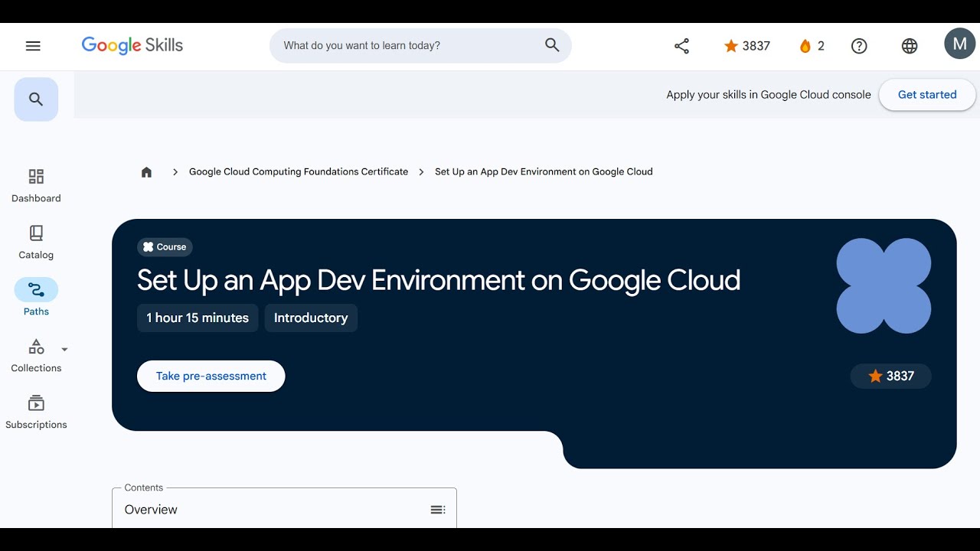Open Collections in the sidebar

click(x=36, y=356)
